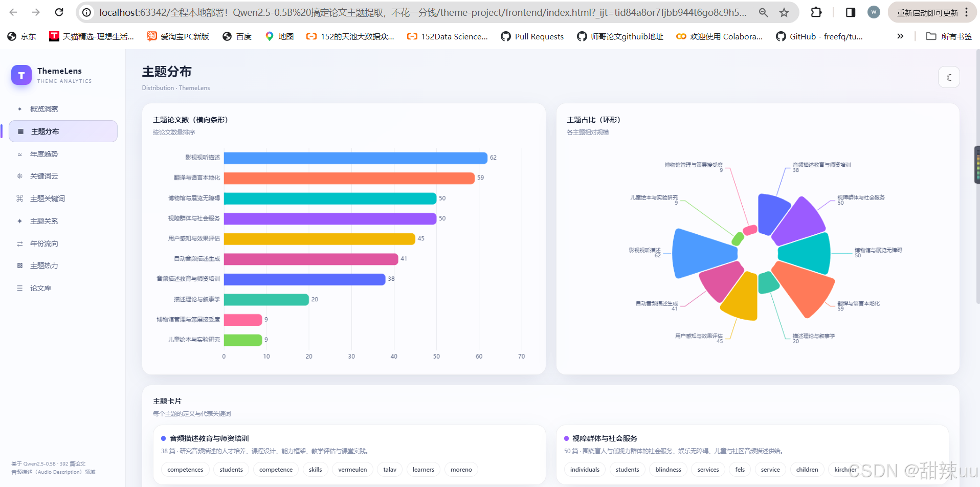Click 描述理论与叙事学 green bar

click(x=266, y=299)
